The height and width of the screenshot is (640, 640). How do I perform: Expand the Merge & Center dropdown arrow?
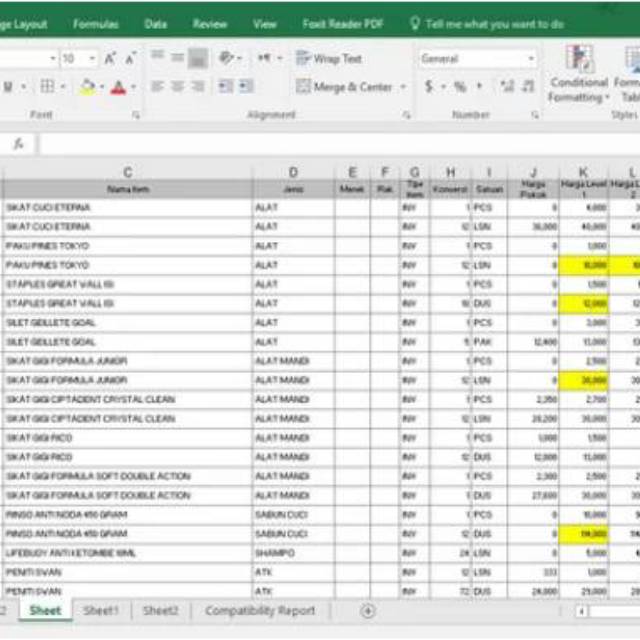[x=404, y=87]
